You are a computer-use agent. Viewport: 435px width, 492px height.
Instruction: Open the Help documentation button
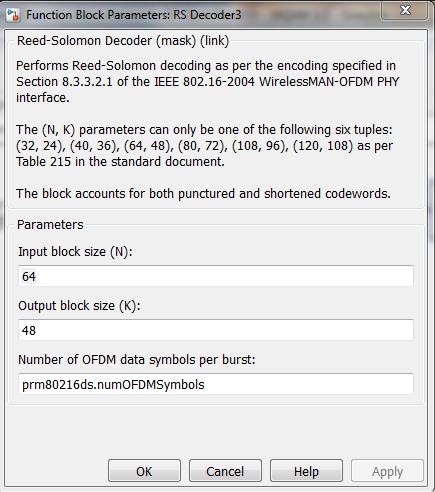306,471
